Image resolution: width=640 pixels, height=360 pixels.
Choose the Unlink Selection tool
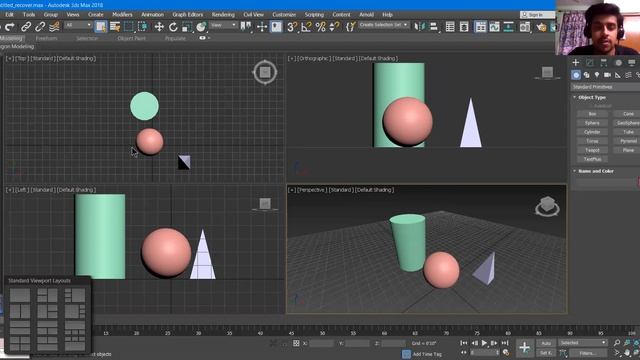click(x=40, y=27)
